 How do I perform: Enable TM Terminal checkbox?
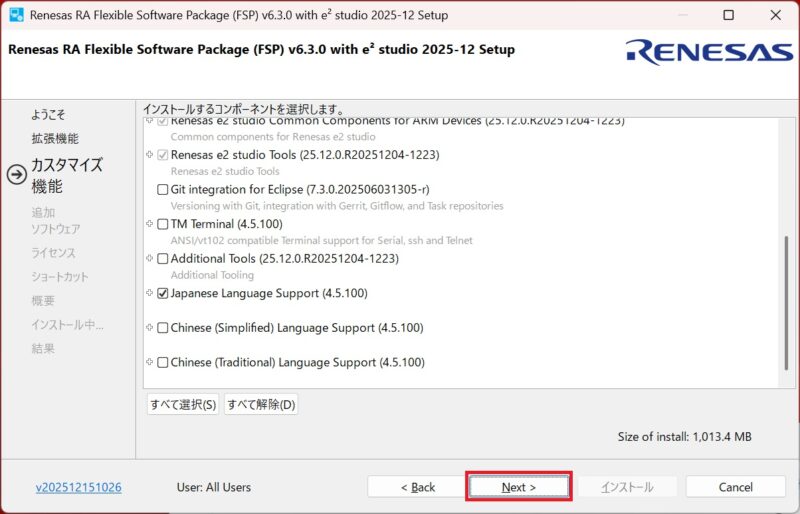pyautogui.click(x=163, y=224)
